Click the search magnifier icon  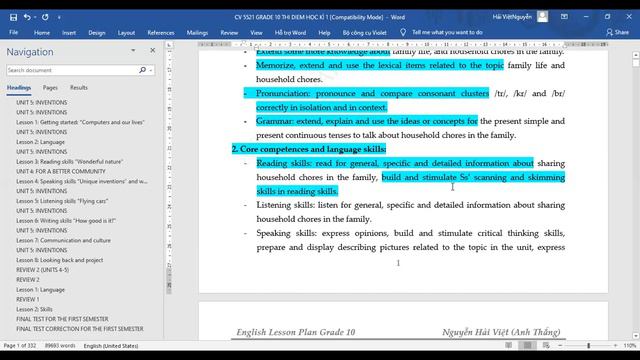click(142, 70)
